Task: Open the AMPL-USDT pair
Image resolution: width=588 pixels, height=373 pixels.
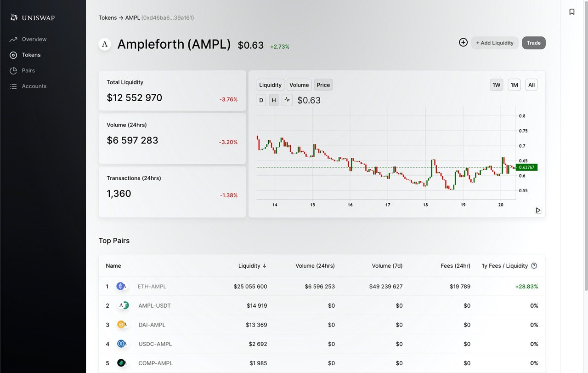Action: tap(154, 306)
